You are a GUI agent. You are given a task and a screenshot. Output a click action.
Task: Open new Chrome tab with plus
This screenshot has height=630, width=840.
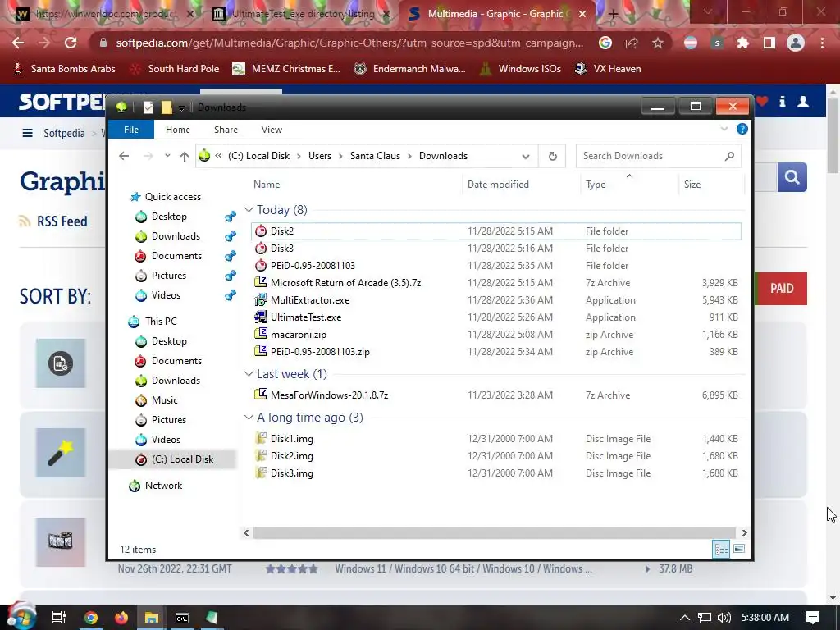pos(614,14)
